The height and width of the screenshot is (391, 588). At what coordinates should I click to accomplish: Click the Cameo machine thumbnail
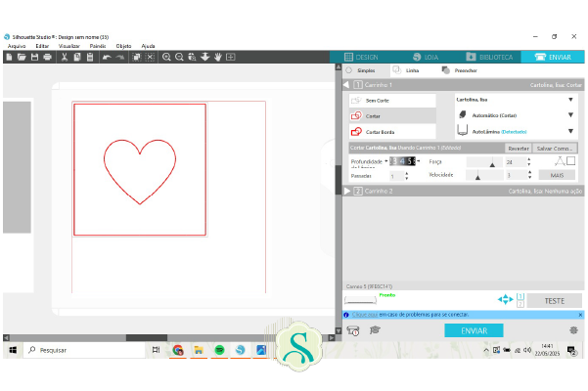coord(360,300)
